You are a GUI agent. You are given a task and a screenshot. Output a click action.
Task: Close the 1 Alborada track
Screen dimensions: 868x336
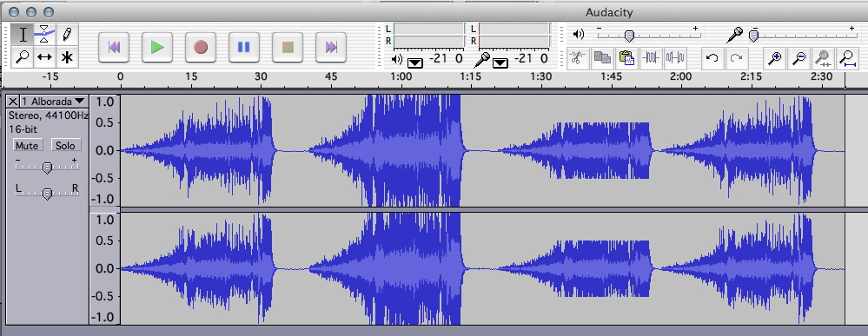pos(13,102)
